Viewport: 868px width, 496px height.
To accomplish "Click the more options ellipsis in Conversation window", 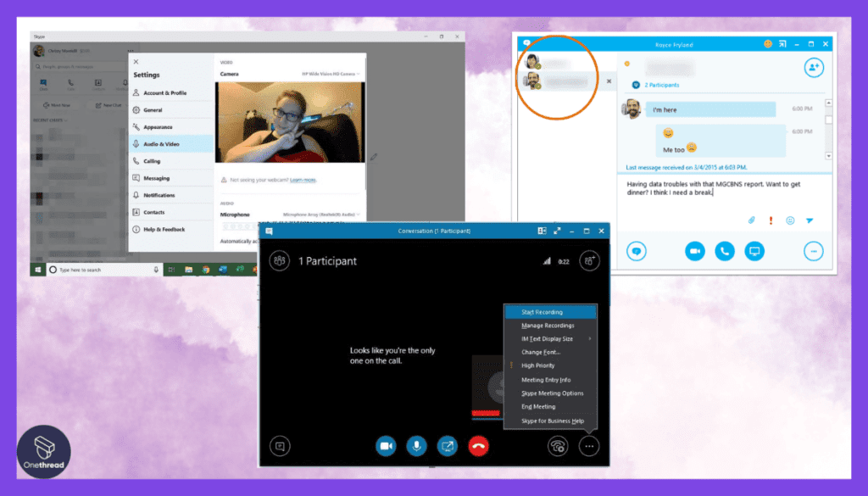I will pos(589,446).
